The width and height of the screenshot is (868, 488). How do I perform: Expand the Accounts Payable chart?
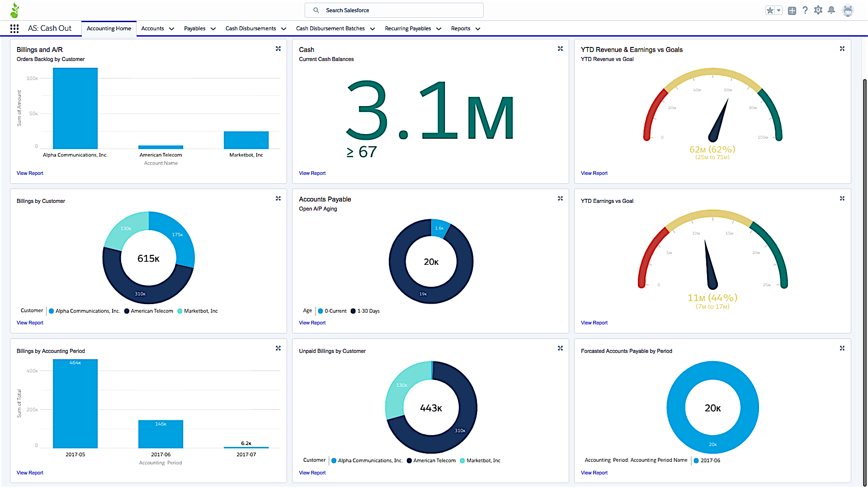tap(560, 198)
